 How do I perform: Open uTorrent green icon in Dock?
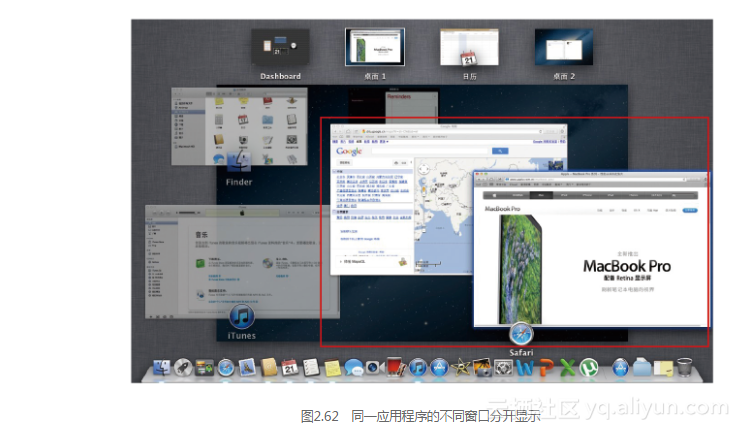pos(589,367)
